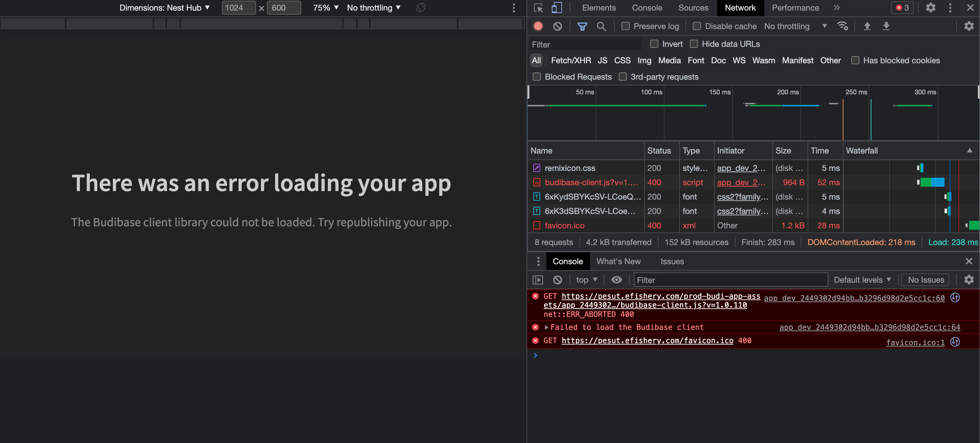Open app_dev source link at line 64

[869, 327]
